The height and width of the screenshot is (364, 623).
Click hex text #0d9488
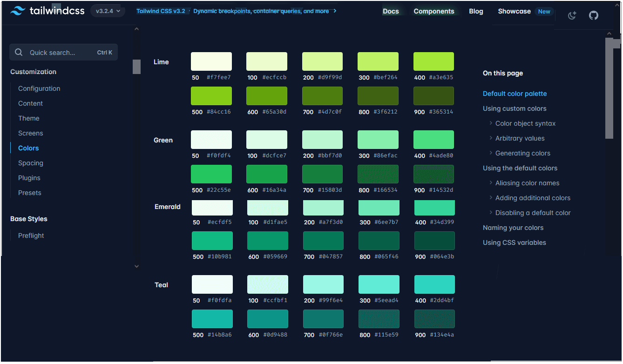tap(275, 335)
